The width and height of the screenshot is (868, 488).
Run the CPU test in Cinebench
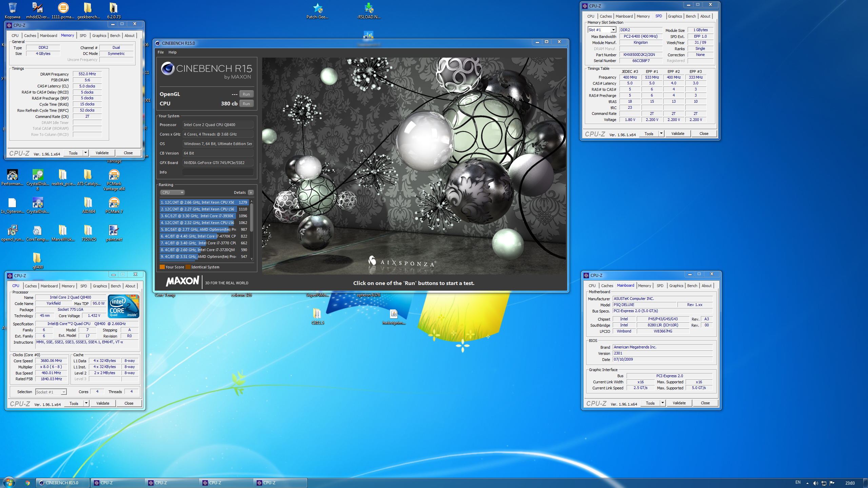click(246, 104)
